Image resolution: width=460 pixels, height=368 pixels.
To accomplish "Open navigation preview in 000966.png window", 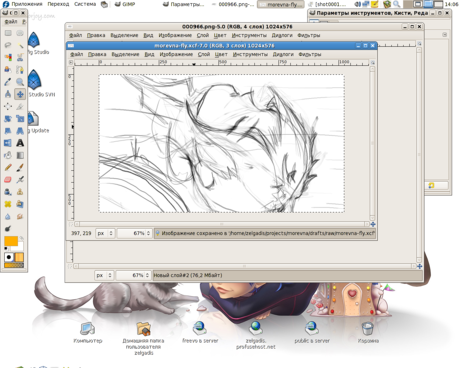I will pos(419,266).
